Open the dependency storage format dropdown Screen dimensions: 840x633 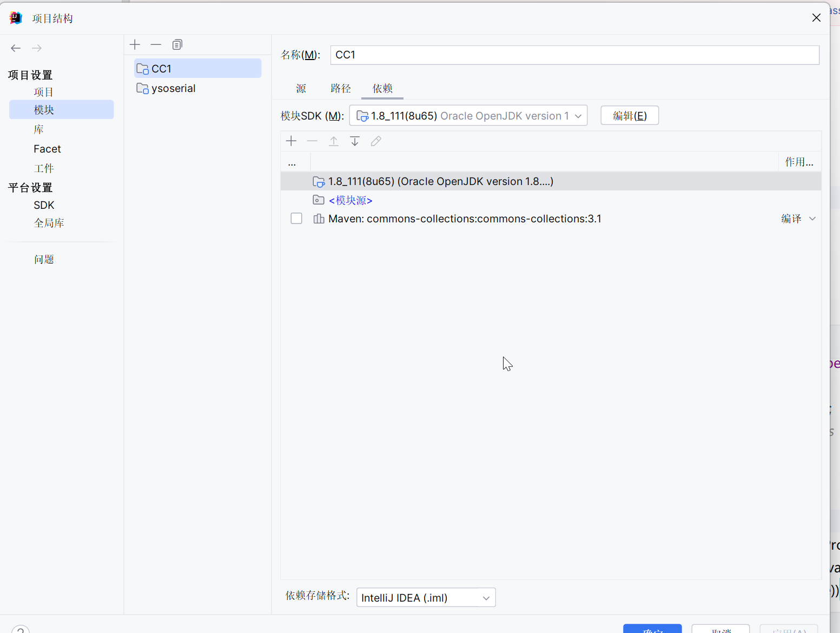426,598
